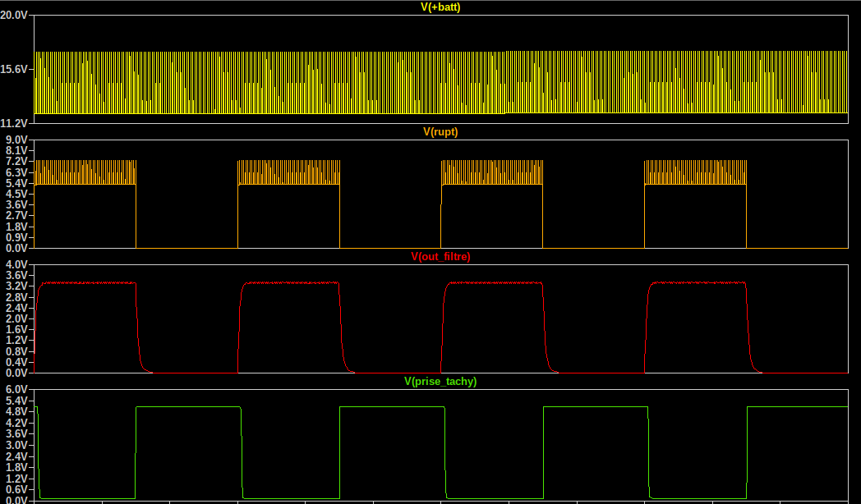Click the 4.5V axis label in V(rupt) pane
Screen dimensions: 861x504
[x=17, y=195]
